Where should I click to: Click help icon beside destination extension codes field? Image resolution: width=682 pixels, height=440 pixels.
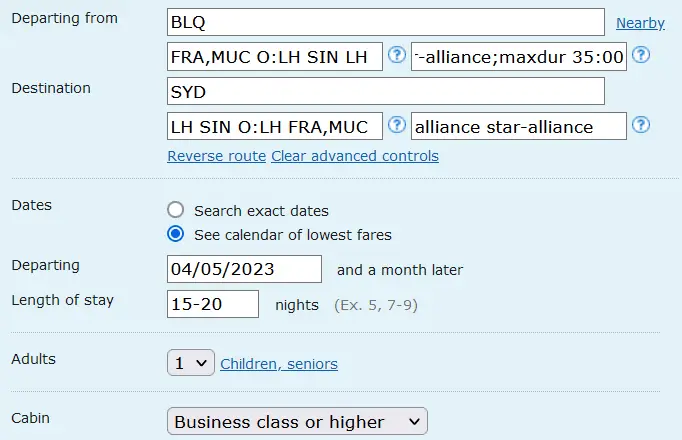(641, 125)
